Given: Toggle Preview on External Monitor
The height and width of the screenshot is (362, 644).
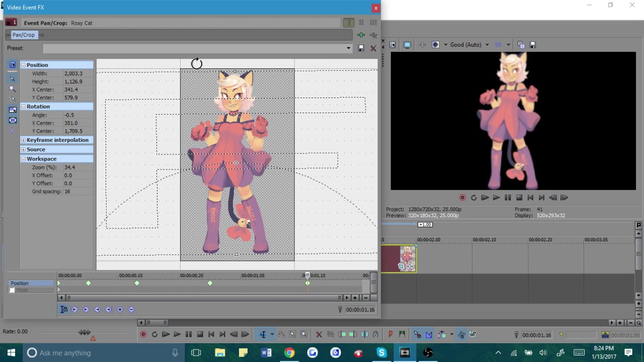Looking at the screenshot, I should pyautogui.click(x=407, y=45).
